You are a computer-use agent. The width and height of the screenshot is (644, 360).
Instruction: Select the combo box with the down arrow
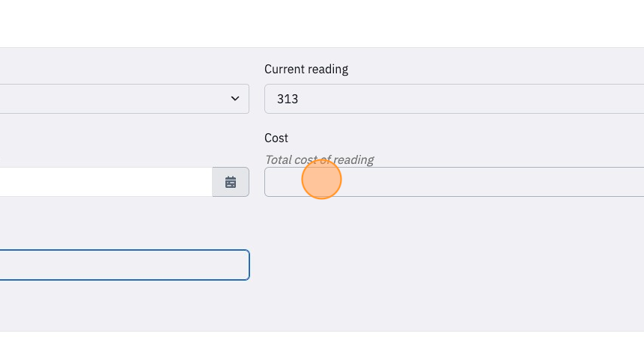[x=124, y=99]
